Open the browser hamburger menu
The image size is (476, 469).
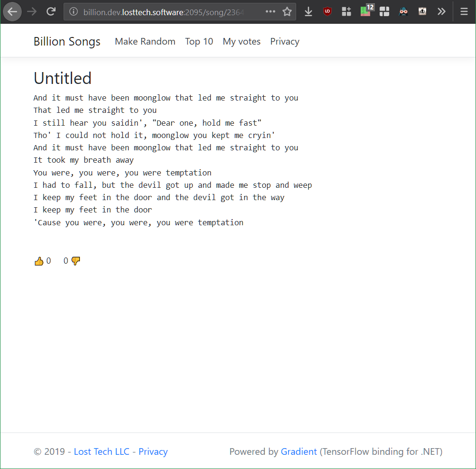464,11
